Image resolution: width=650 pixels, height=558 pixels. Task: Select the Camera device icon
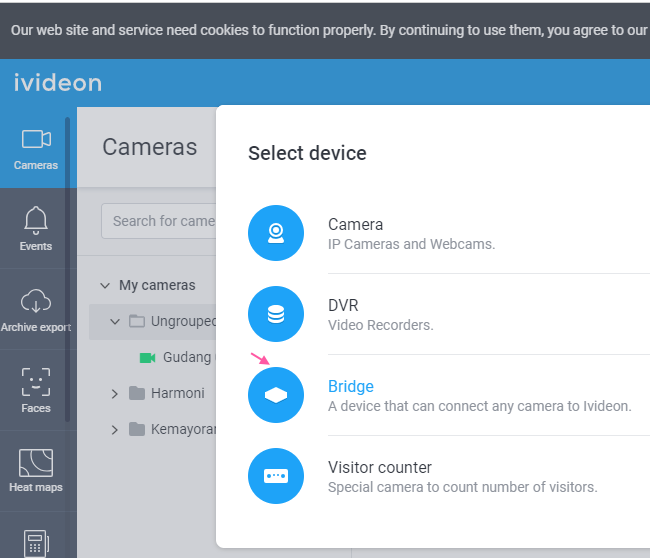[276, 233]
